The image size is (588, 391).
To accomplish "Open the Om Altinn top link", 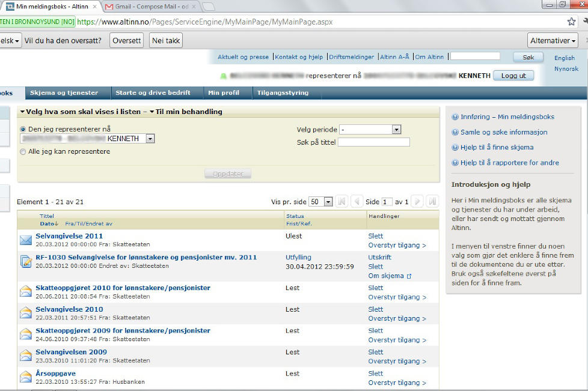I will 429,57.
